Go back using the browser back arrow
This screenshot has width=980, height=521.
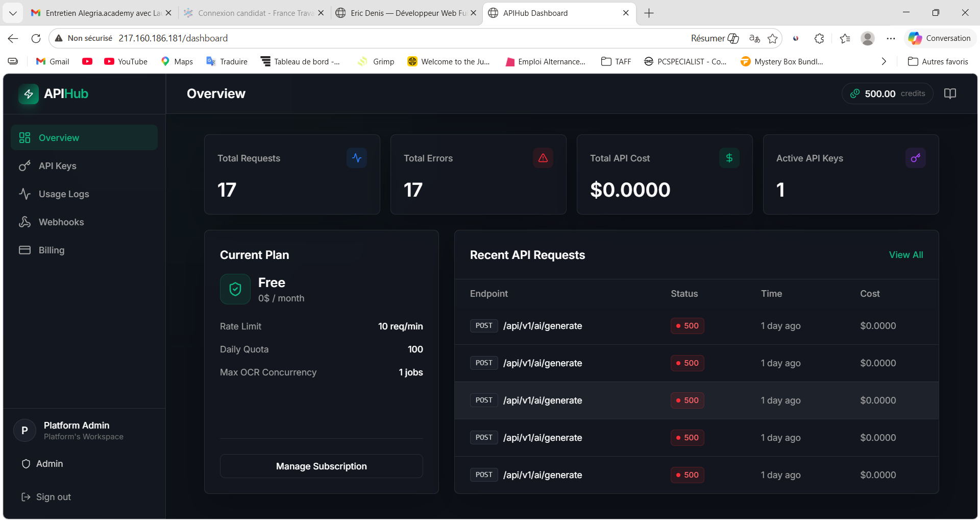[x=13, y=38]
